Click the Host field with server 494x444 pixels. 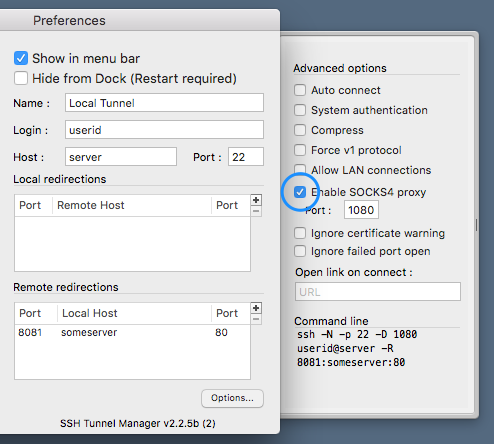point(121,157)
